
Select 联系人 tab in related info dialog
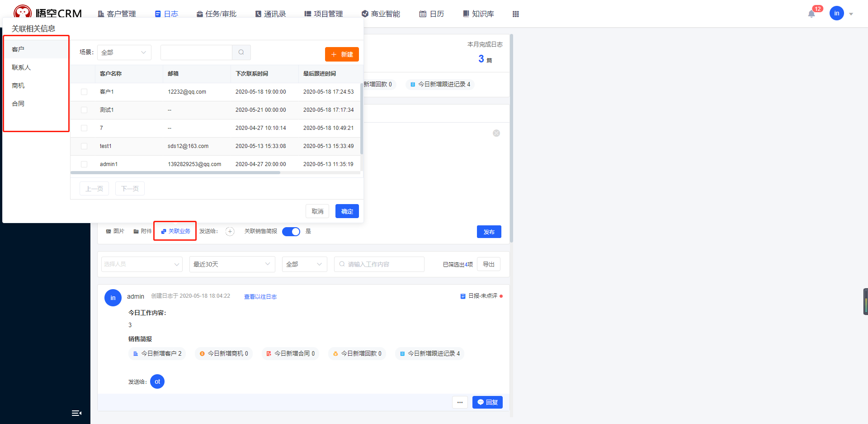[36, 67]
